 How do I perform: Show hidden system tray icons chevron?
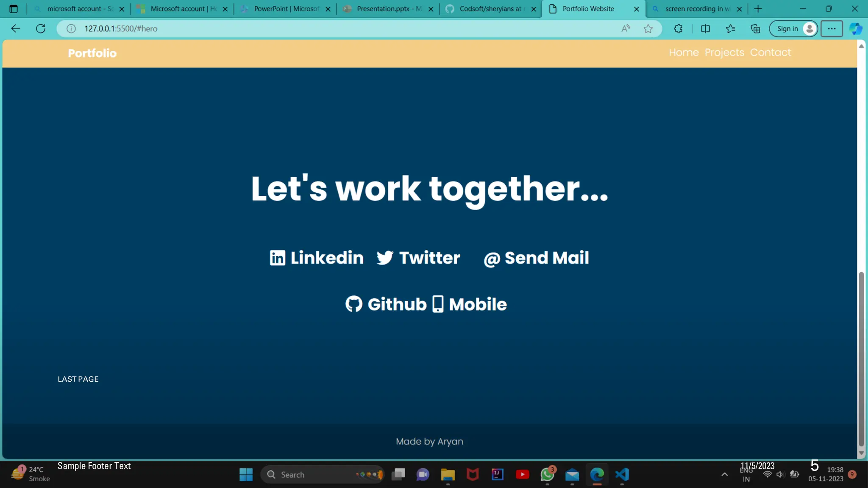click(x=724, y=474)
